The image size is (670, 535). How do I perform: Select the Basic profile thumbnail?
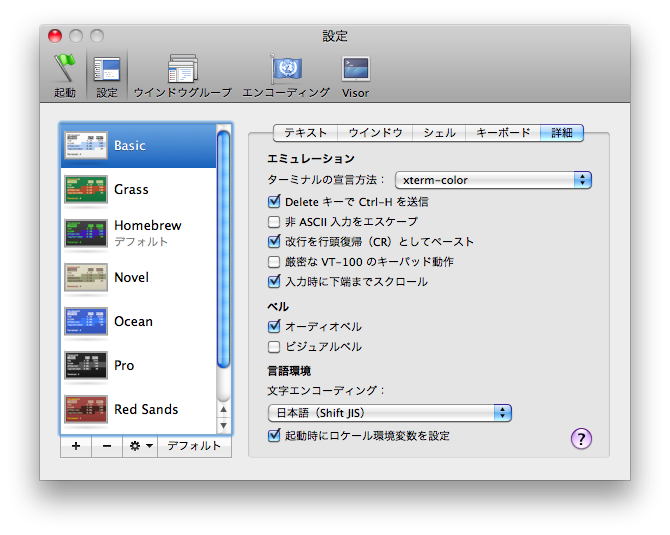pyautogui.click(x=85, y=145)
